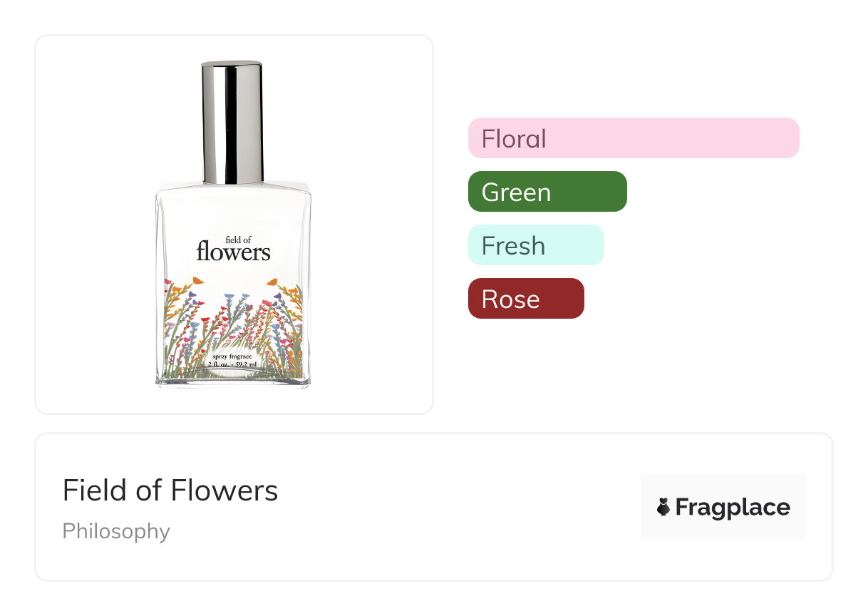Click the Fragplace heart-bottle logo icon
The image size is (868, 616).
point(663,507)
